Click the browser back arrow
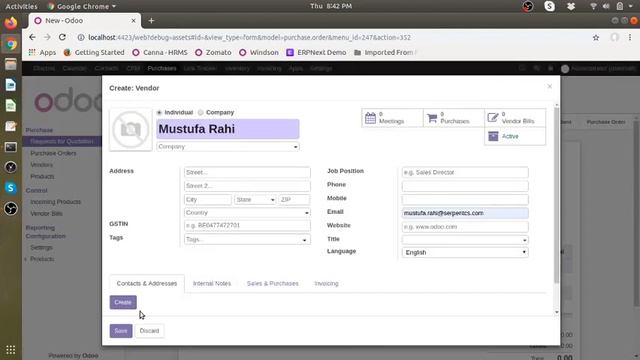Image resolution: width=640 pixels, height=360 pixels. [x=32, y=37]
